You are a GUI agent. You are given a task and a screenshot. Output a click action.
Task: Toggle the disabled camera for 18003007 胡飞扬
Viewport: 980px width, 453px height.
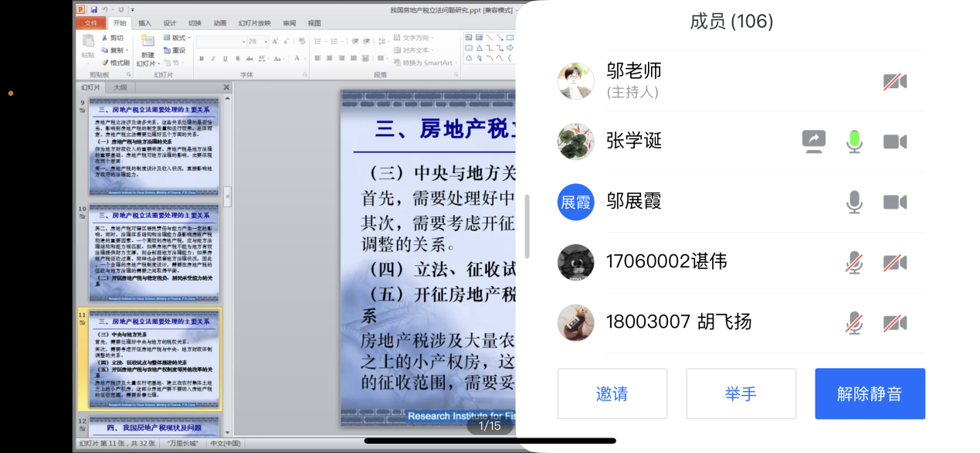tap(895, 322)
